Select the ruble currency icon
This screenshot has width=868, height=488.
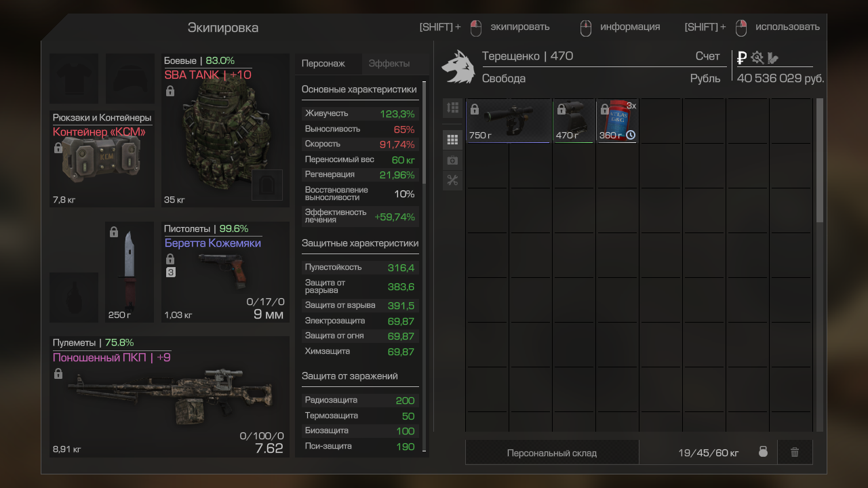coord(742,58)
